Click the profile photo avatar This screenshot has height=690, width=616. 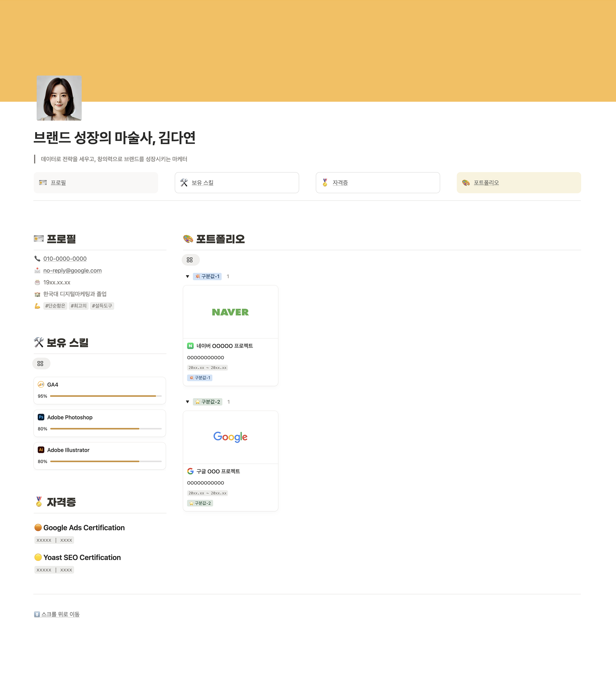(59, 98)
